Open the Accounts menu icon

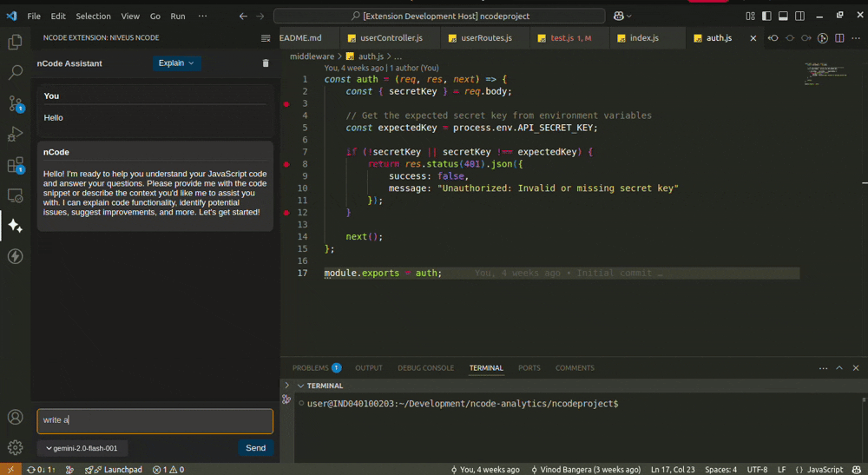coord(15,417)
